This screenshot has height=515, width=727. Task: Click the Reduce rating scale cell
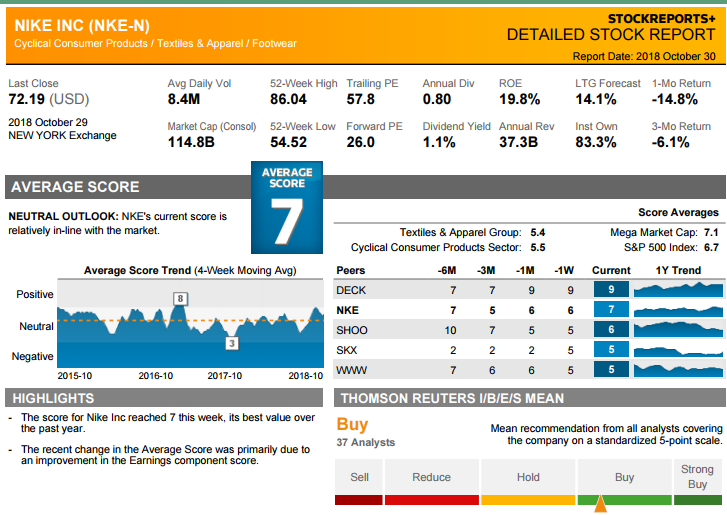coord(432,477)
